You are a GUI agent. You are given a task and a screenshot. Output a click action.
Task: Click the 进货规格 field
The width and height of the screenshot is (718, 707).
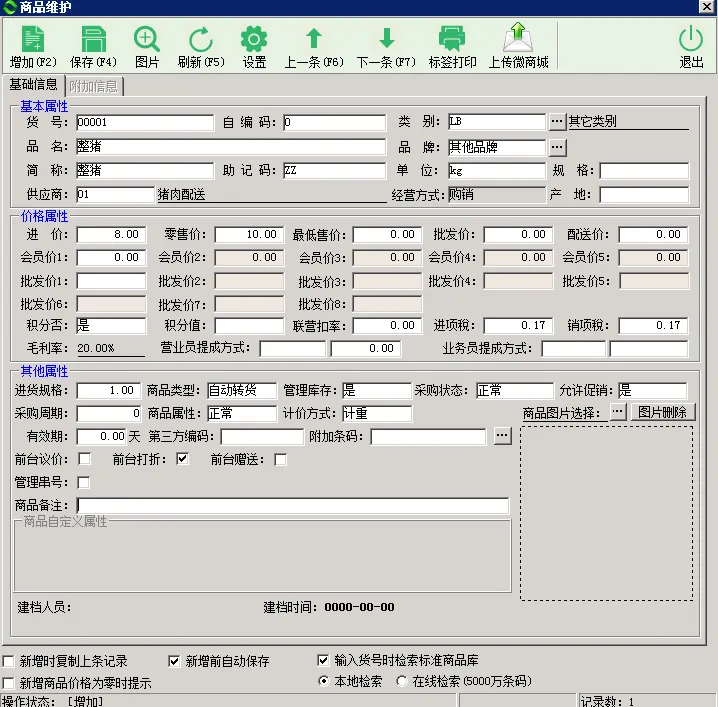(x=109, y=391)
